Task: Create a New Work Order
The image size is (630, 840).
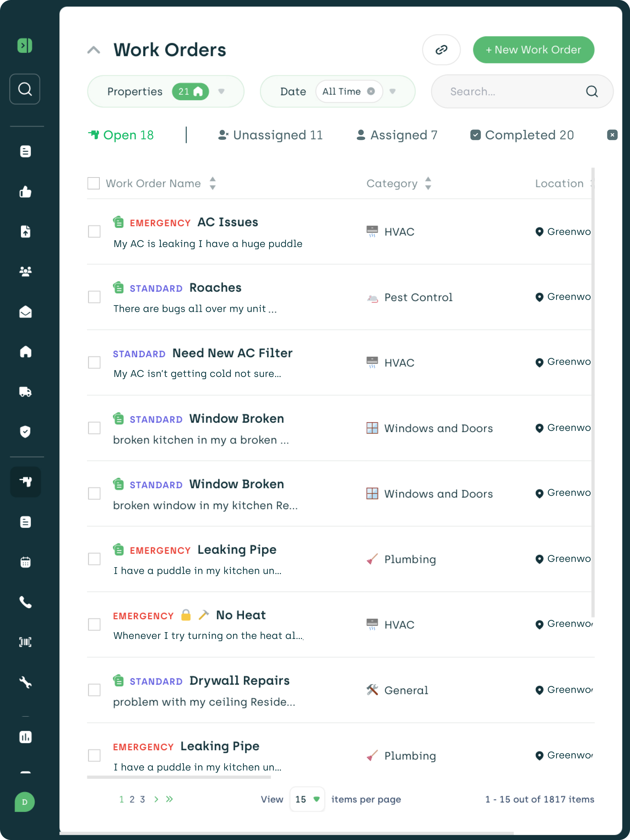Action: [533, 50]
